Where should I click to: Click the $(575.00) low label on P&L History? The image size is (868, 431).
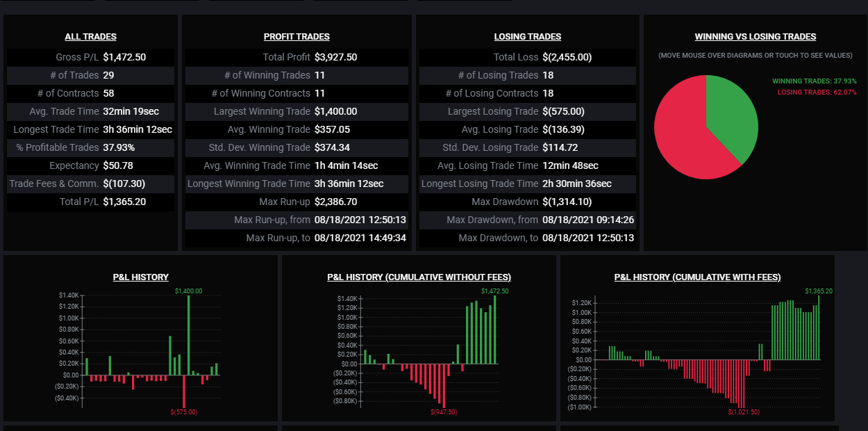click(x=184, y=412)
